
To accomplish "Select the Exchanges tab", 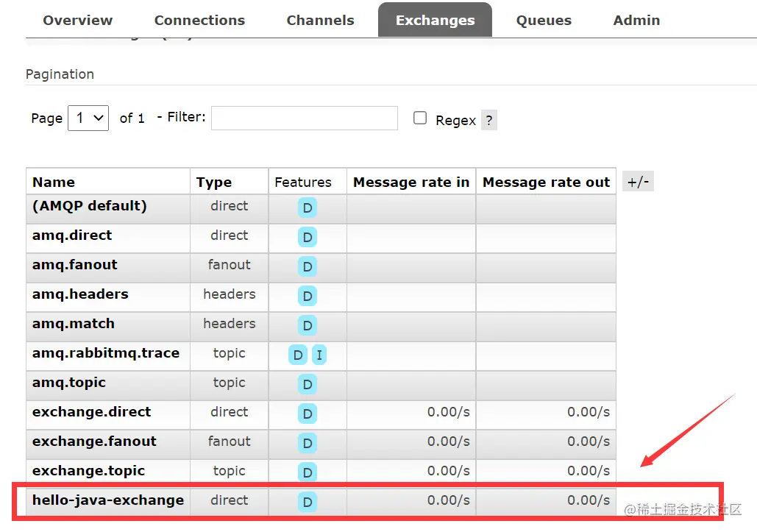I will 435,20.
